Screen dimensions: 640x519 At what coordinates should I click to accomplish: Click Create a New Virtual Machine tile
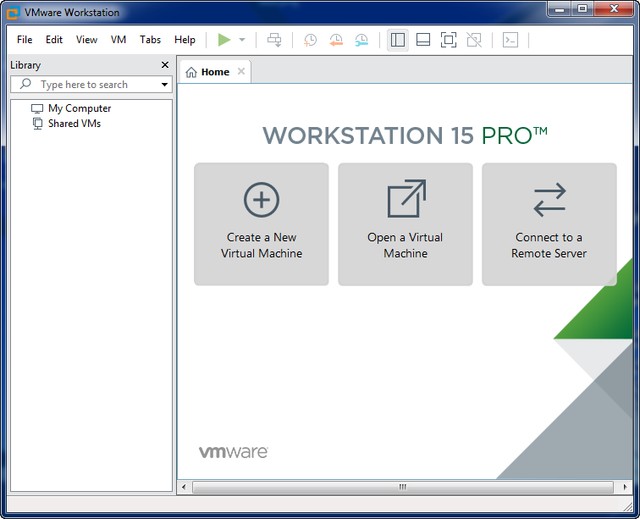261,224
